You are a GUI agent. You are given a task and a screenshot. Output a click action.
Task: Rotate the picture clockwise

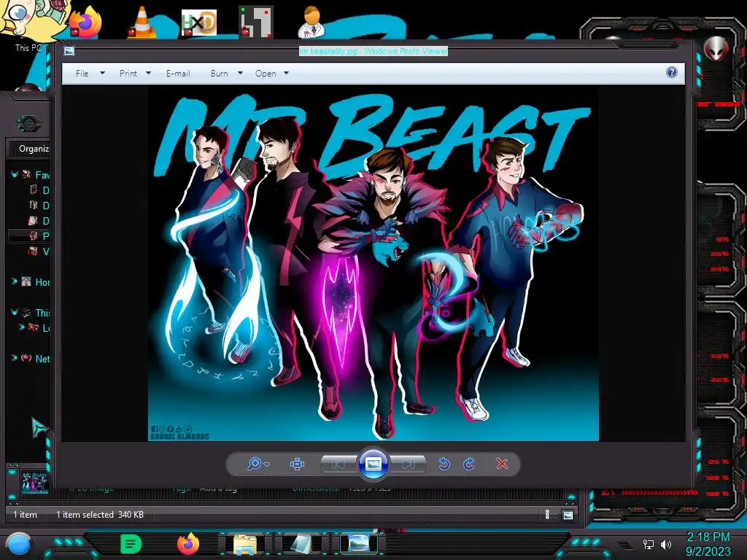point(469,464)
